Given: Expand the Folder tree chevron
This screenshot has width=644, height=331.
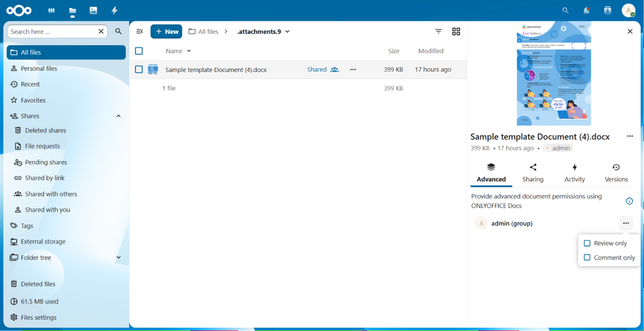Looking at the screenshot, I should pos(119,257).
